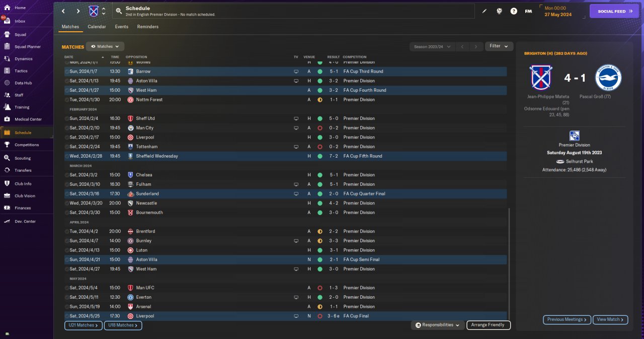Click the club crest in top bar
The height and width of the screenshot is (339, 644).
tap(94, 11)
